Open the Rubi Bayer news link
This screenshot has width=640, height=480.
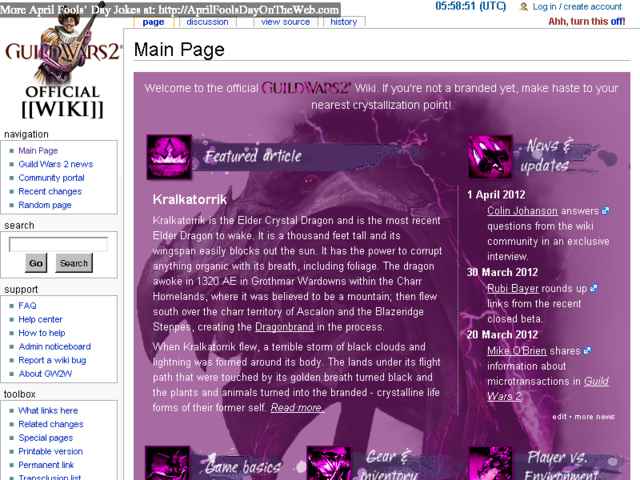coord(513,289)
